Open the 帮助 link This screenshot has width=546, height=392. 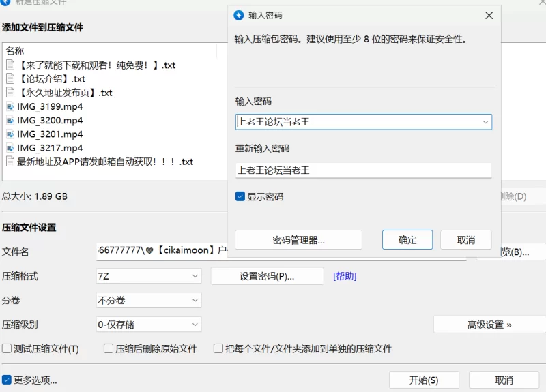point(345,276)
